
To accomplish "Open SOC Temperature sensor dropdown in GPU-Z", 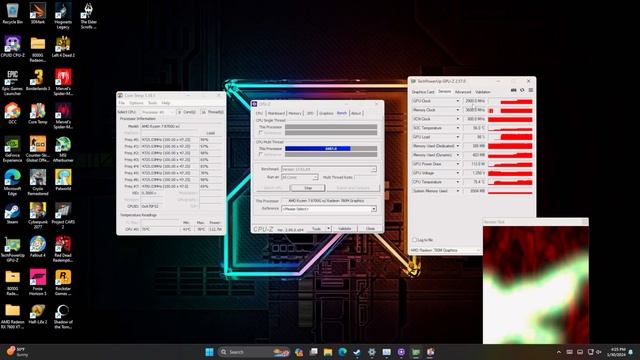I will point(458,128).
